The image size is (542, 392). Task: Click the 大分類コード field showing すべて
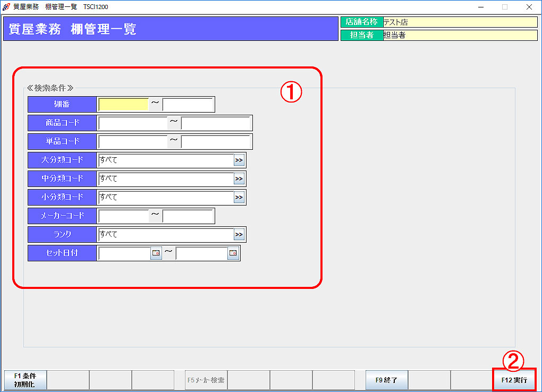[166, 160]
